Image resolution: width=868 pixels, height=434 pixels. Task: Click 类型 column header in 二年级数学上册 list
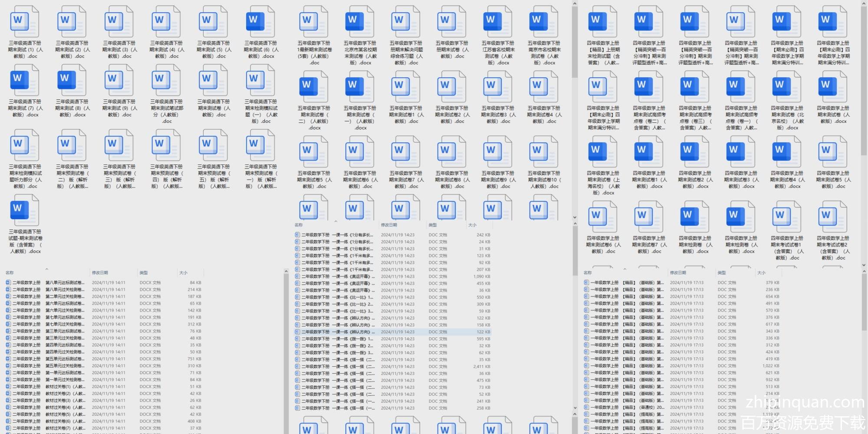click(144, 273)
